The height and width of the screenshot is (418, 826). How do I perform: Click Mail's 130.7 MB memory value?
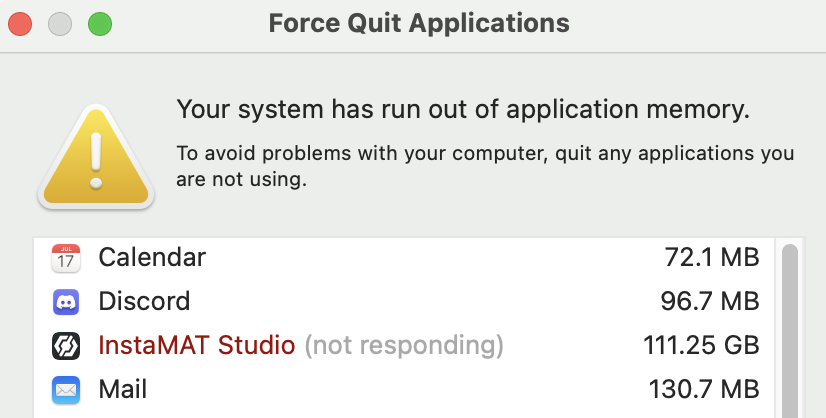coord(705,388)
